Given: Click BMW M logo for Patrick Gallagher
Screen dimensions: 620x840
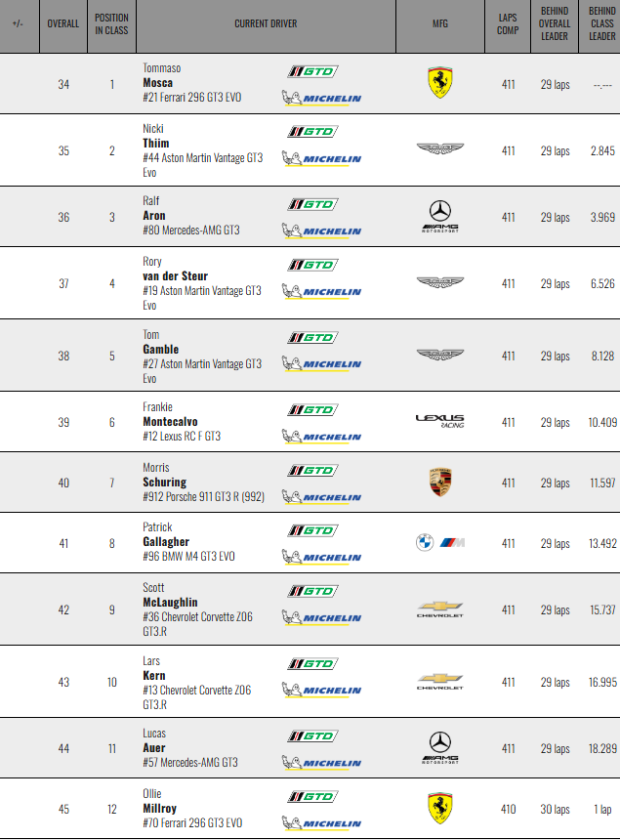Looking at the screenshot, I should coord(439,542).
